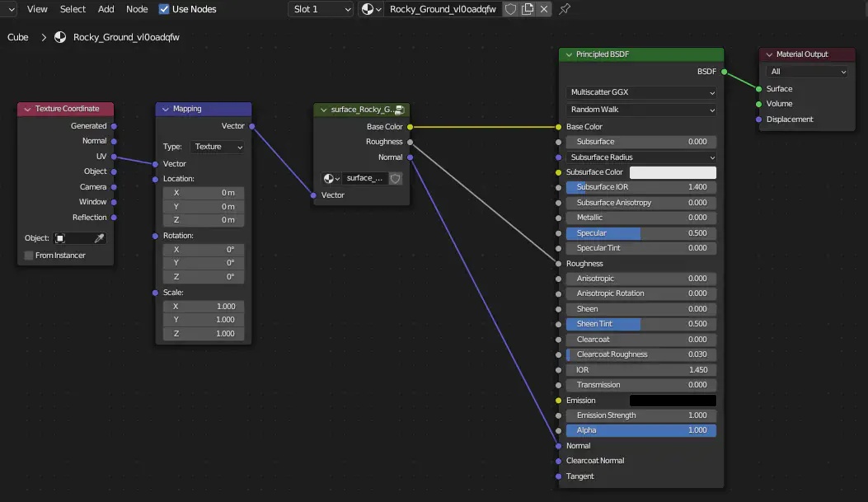
Task: Click the Mapping Scale X field
Action: 204,307
